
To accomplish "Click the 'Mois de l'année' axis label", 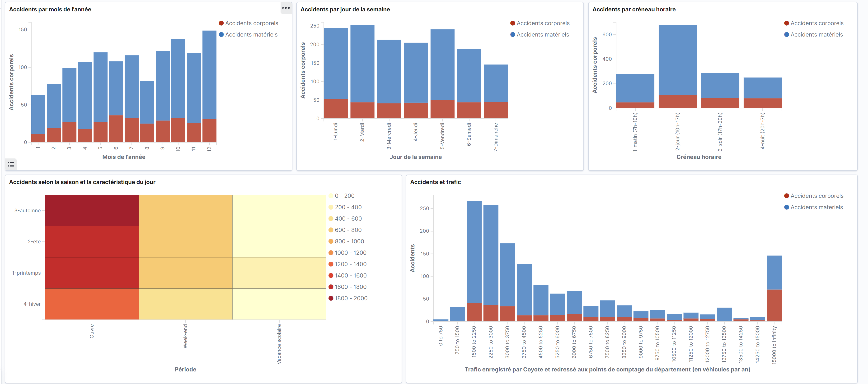I will click(124, 157).
